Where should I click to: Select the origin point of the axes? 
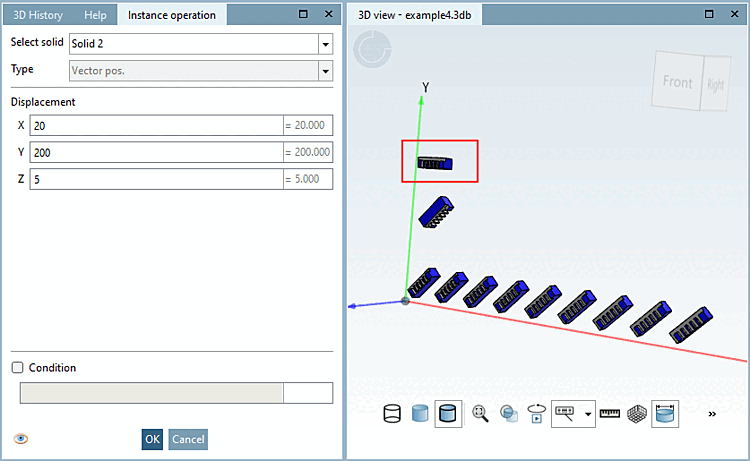(405, 301)
